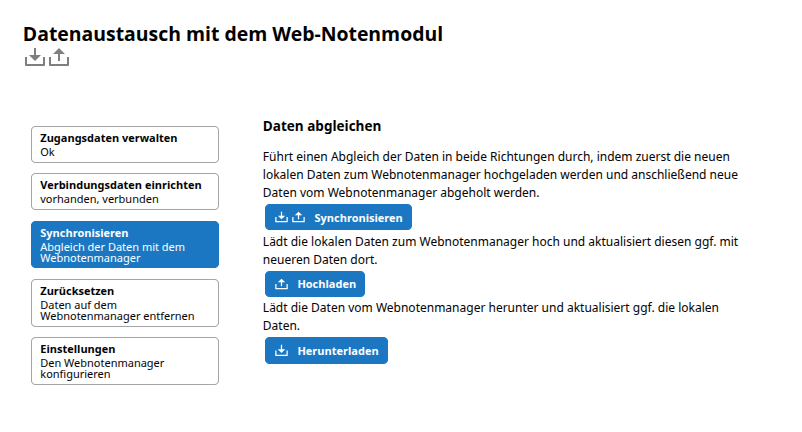Click the upload icon below the page title
This screenshot has height=432, width=802.
click(59, 58)
